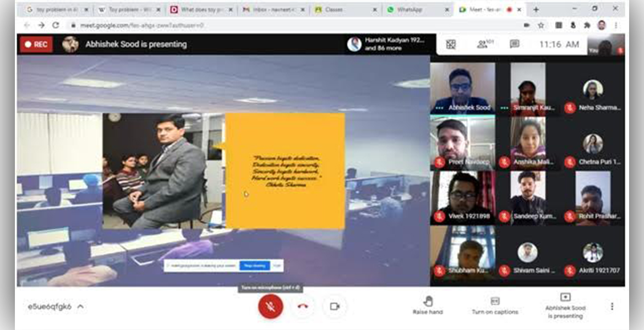Click the blue Stop sharing button
This screenshot has height=330, width=644.
(254, 266)
